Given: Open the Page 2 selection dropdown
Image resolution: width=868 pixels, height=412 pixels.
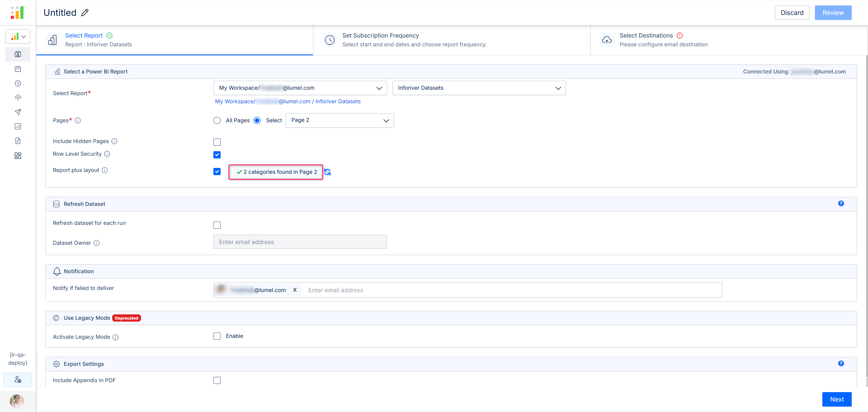Looking at the screenshot, I should (339, 121).
